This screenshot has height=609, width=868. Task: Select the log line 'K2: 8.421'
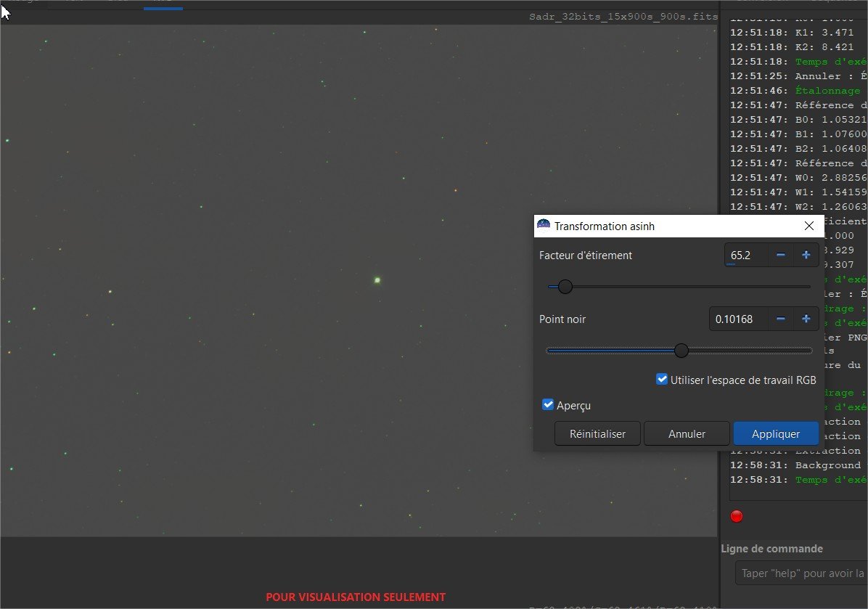pos(792,47)
